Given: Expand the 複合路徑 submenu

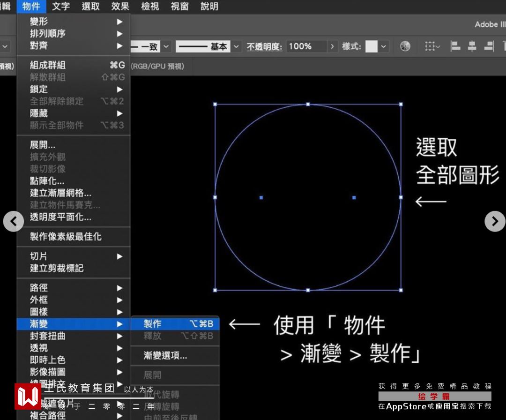Looking at the screenshot, I should pyautogui.click(x=74, y=415).
